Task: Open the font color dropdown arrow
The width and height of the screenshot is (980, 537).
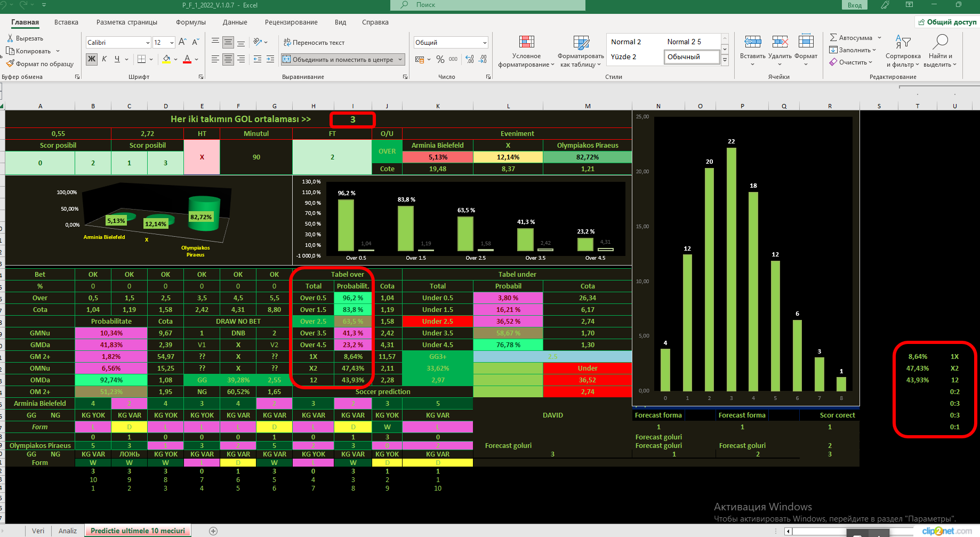Action: (197, 59)
